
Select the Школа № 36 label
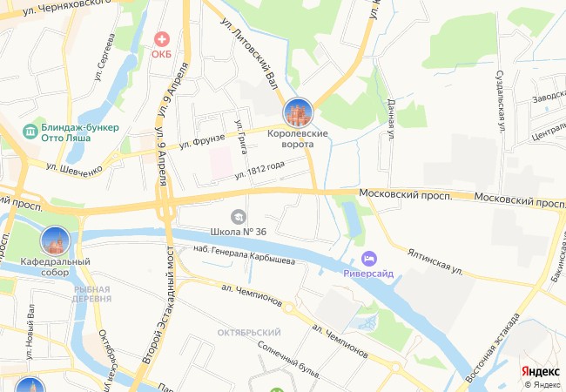[239, 232]
